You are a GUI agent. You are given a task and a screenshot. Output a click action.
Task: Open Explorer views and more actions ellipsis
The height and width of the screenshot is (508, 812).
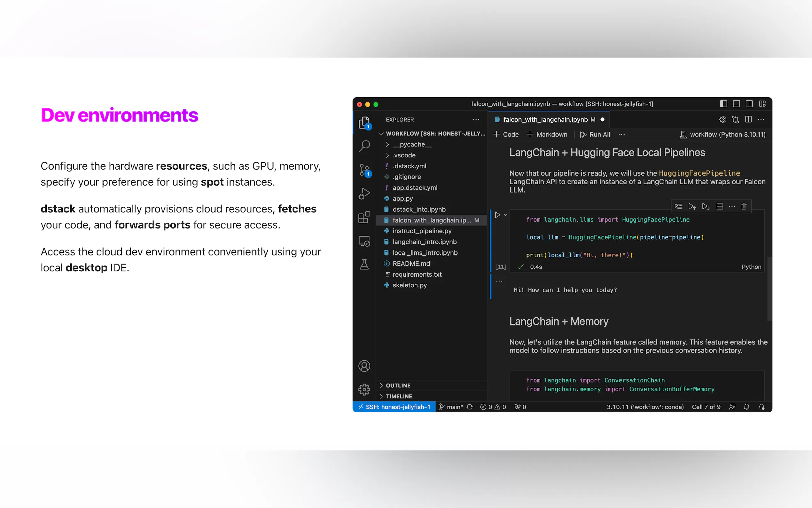476,120
